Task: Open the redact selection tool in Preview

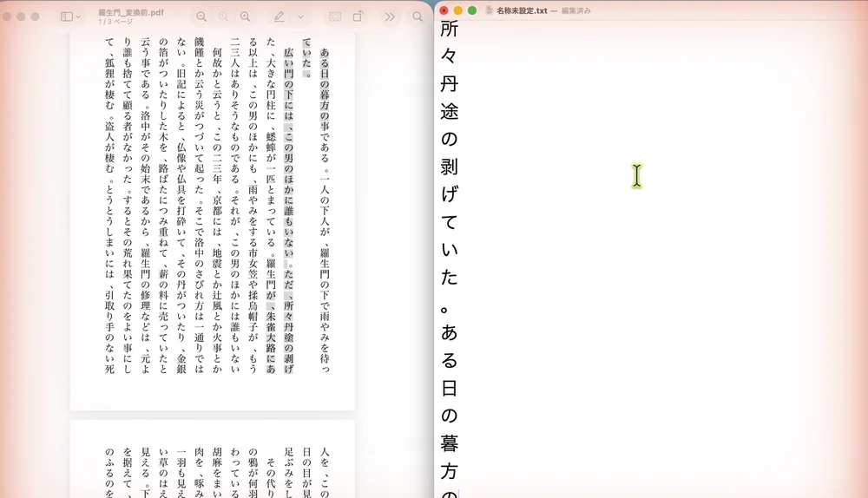Action: click(335, 16)
